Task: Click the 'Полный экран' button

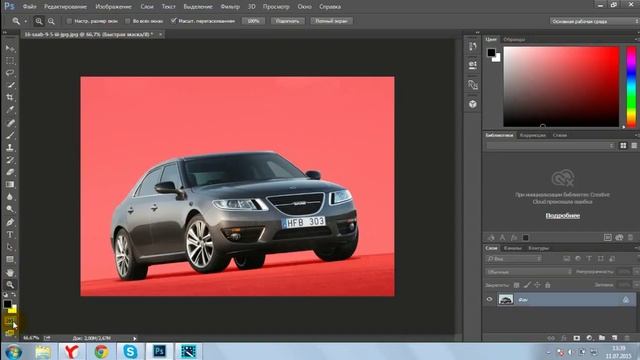Action: click(331, 21)
